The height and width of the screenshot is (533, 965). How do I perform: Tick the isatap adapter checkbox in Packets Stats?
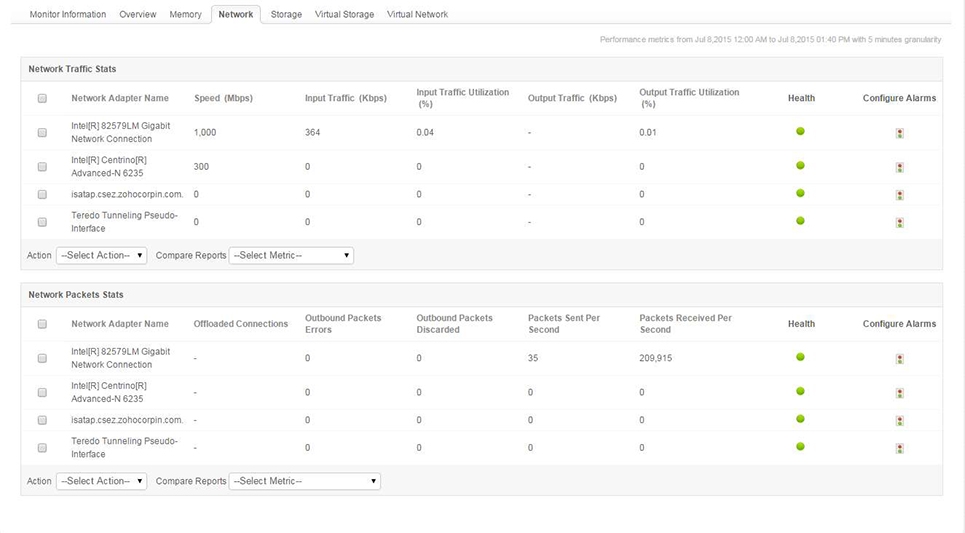pyautogui.click(x=42, y=420)
